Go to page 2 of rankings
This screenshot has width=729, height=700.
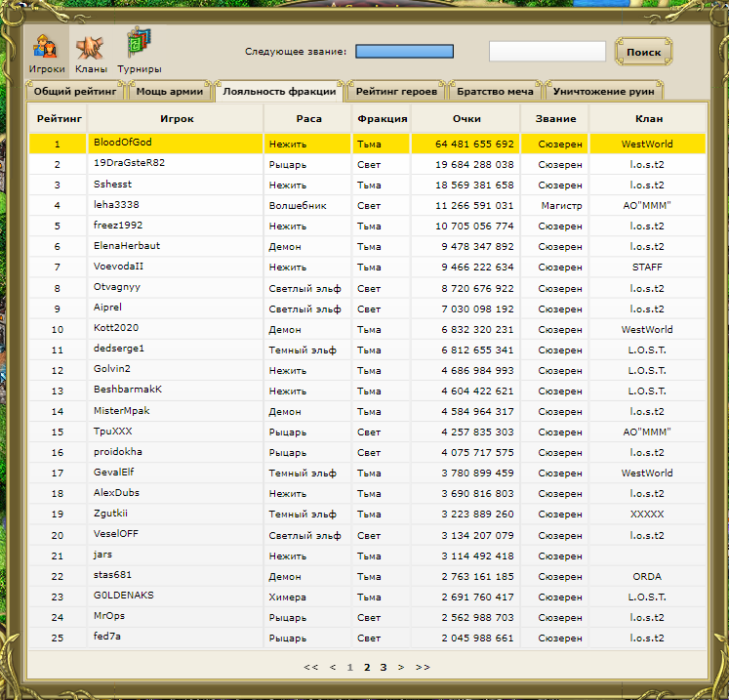367,668
